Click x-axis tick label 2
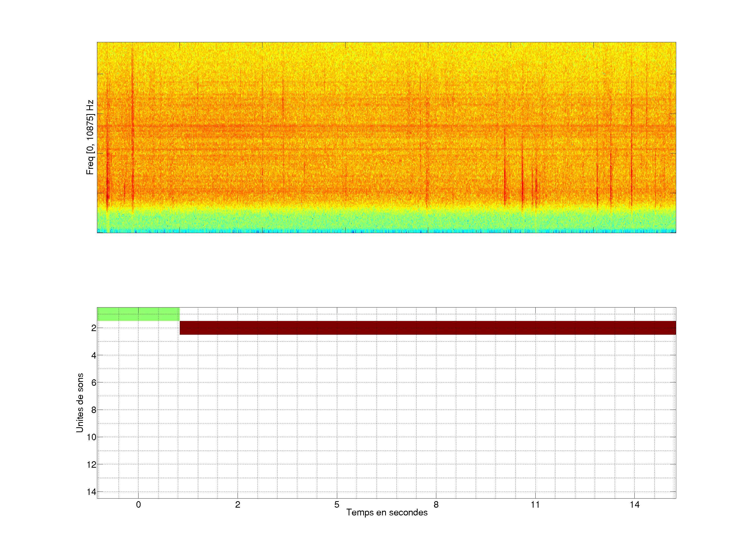This screenshot has height=560, width=747. pos(238,505)
